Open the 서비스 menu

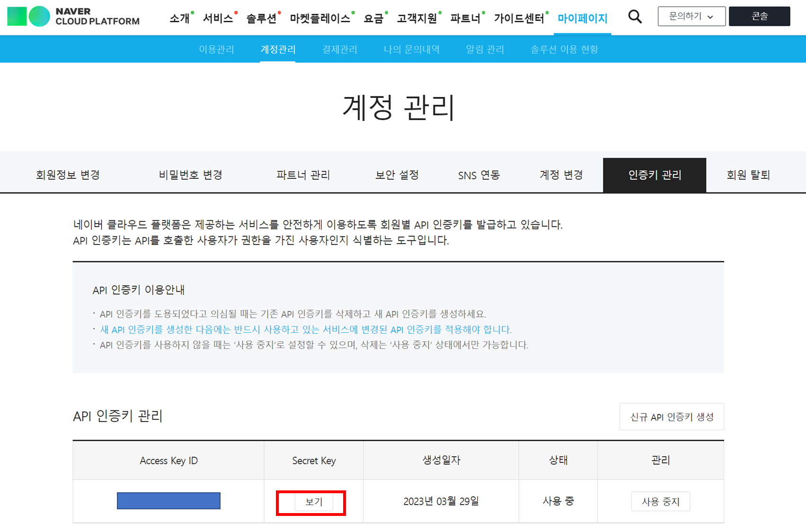click(218, 18)
